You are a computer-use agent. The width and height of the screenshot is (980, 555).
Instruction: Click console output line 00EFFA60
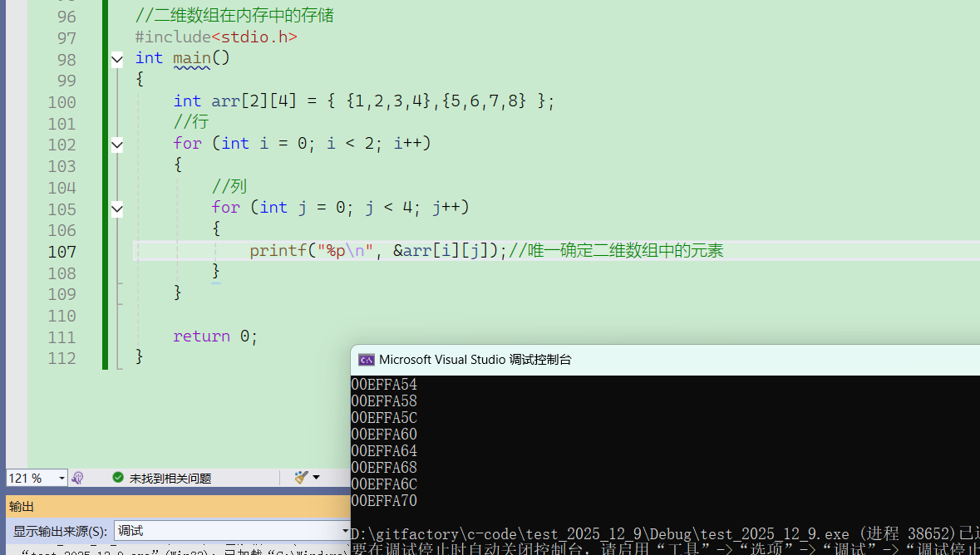click(384, 435)
